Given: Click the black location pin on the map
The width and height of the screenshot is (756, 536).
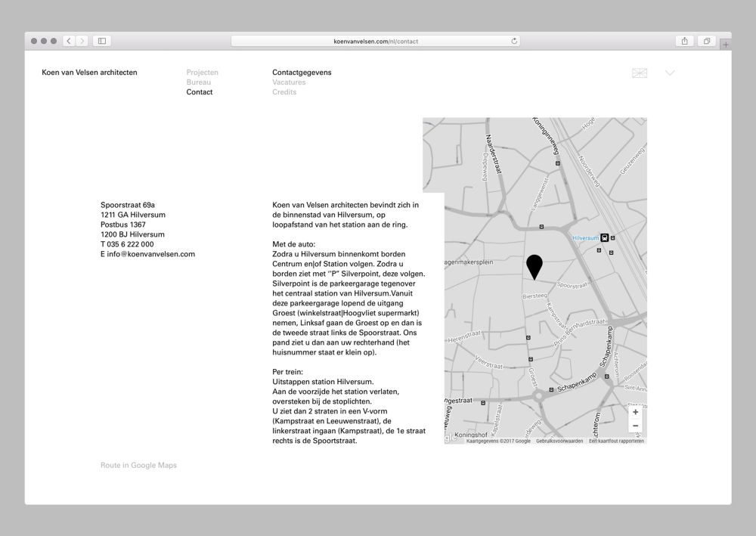Looking at the screenshot, I should coord(534,267).
